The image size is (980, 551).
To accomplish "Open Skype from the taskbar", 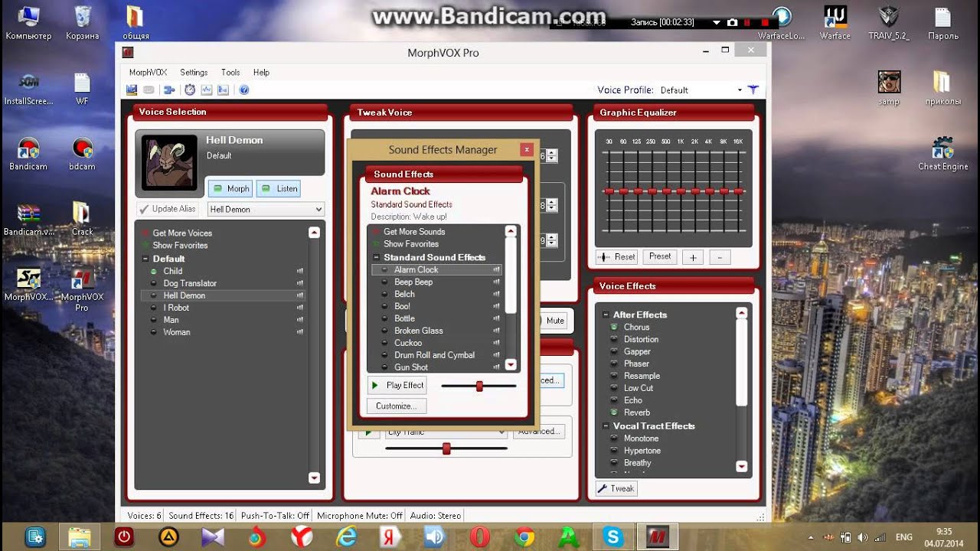I will (612, 536).
